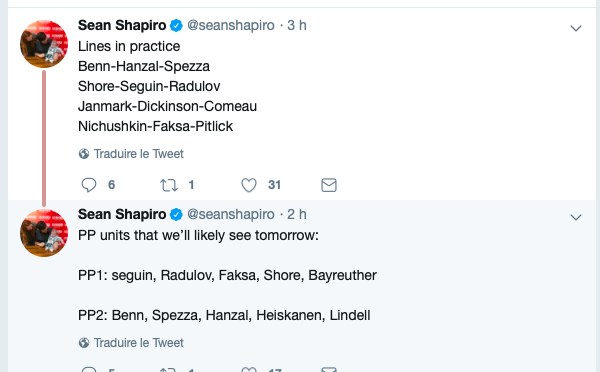The width and height of the screenshot is (600, 372).
Task: Retweet the Lines in practice tweet
Action: 169,185
